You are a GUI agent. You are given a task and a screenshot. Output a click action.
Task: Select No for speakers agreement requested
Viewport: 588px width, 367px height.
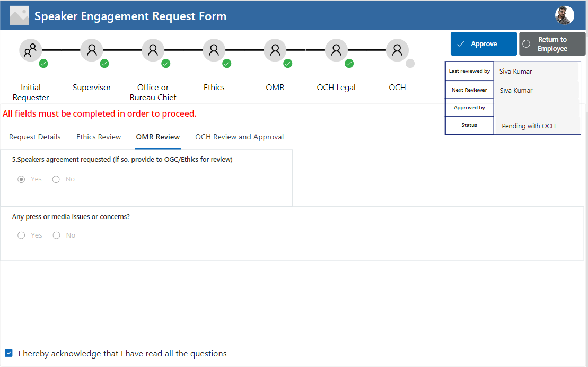pos(56,179)
